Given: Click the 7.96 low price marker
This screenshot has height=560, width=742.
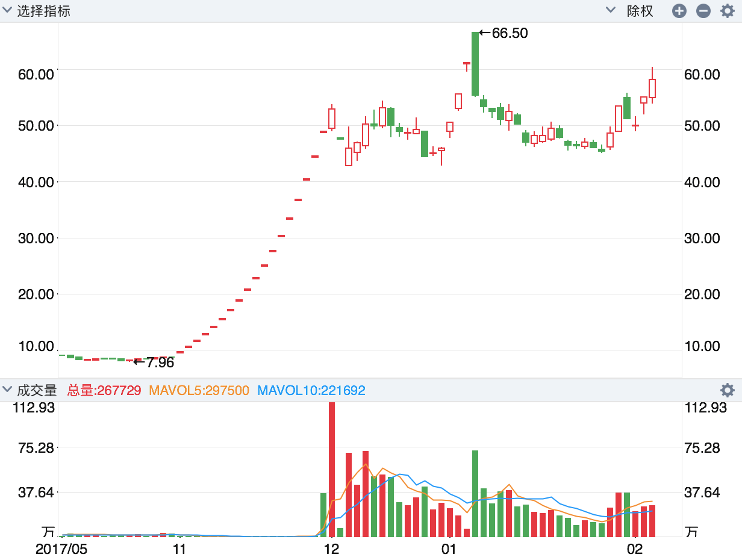Looking at the screenshot, I should (x=159, y=362).
